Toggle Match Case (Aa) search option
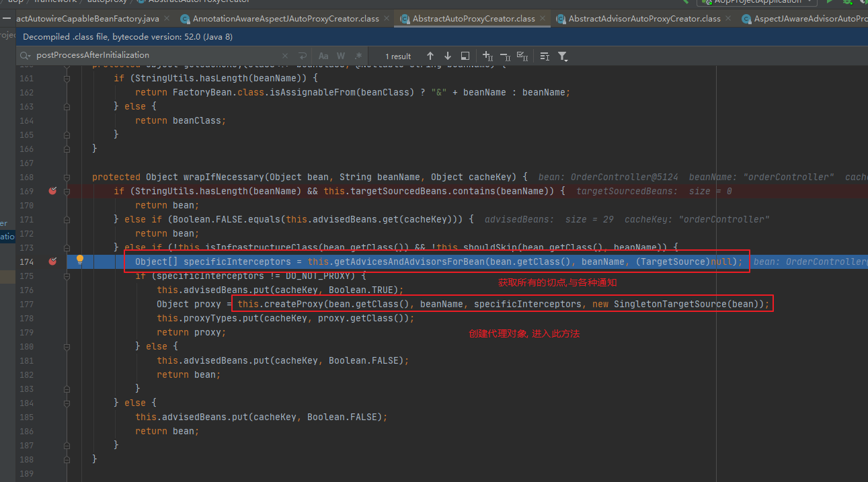868x482 pixels. click(x=323, y=56)
